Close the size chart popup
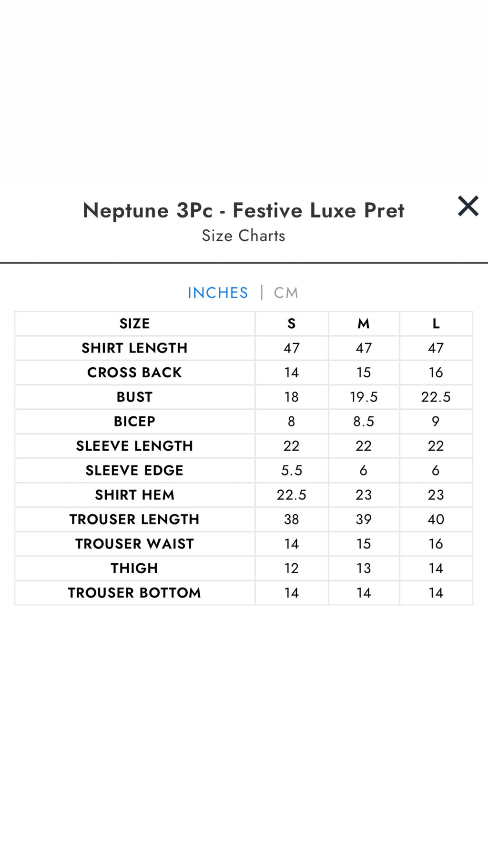Viewport: 488px width, 868px height. pyautogui.click(x=468, y=206)
